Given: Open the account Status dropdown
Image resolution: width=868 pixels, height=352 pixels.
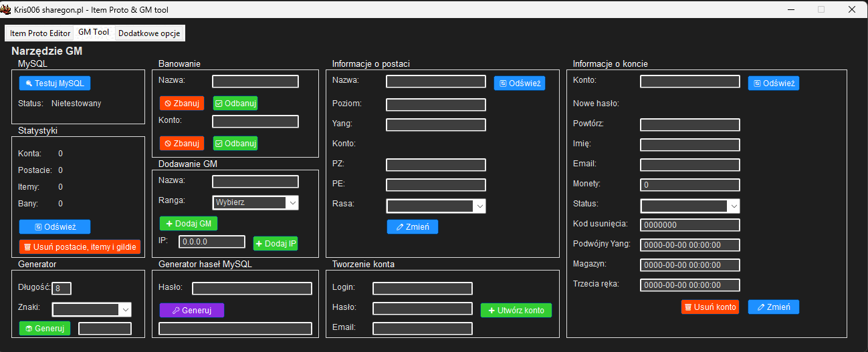Looking at the screenshot, I should tap(690, 206).
